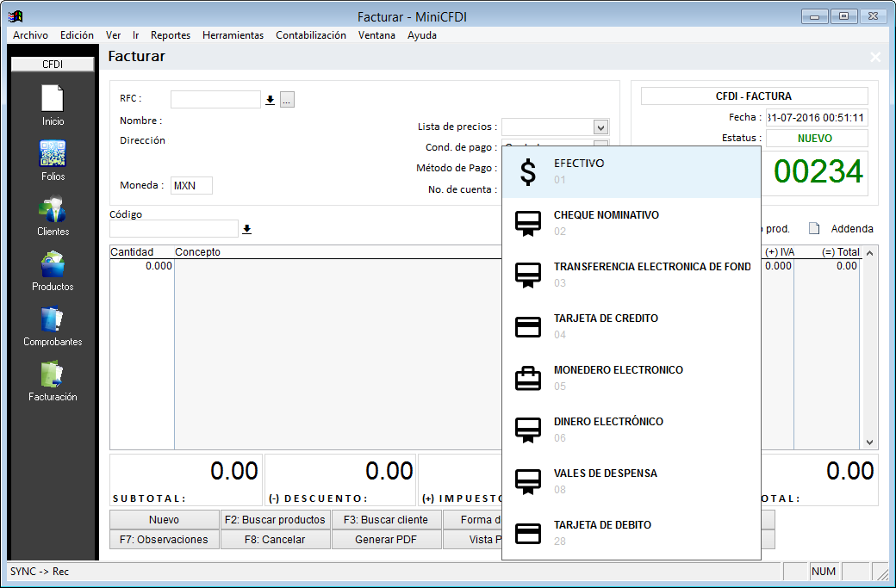
Task: Click the scroll up arrow of the items grid
Action: click(x=869, y=253)
